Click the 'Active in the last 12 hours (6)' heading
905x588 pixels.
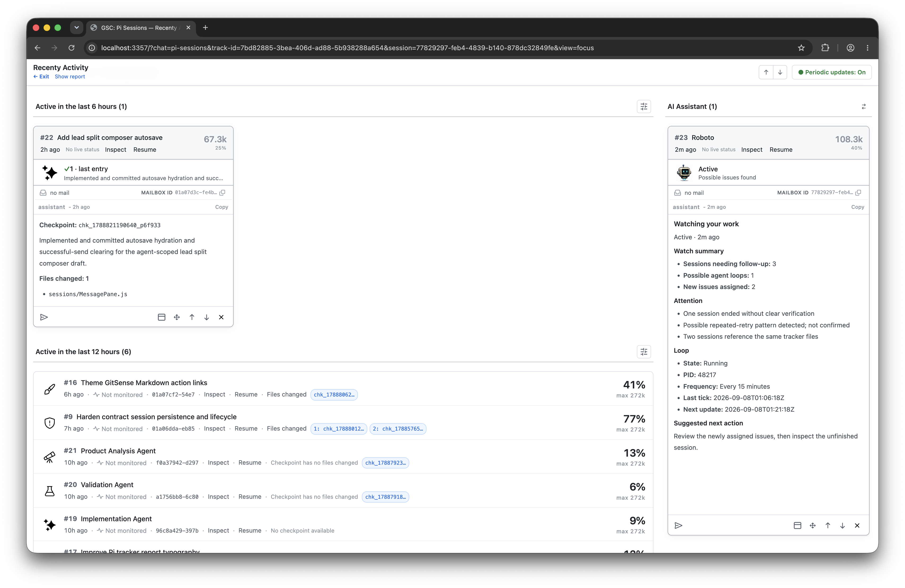coord(83,352)
